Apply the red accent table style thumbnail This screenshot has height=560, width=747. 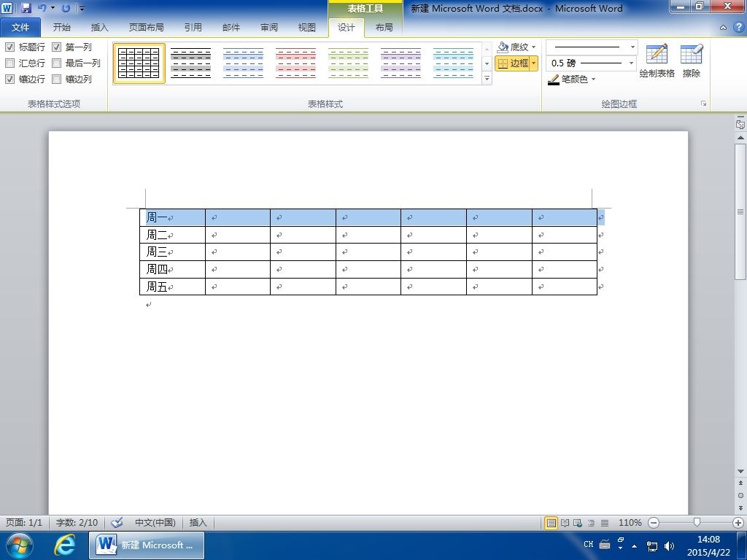pyautogui.click(x=296, y=63)
